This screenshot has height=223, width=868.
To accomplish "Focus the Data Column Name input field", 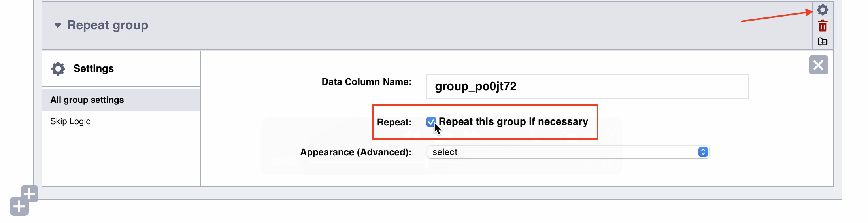I will point(587,87).
